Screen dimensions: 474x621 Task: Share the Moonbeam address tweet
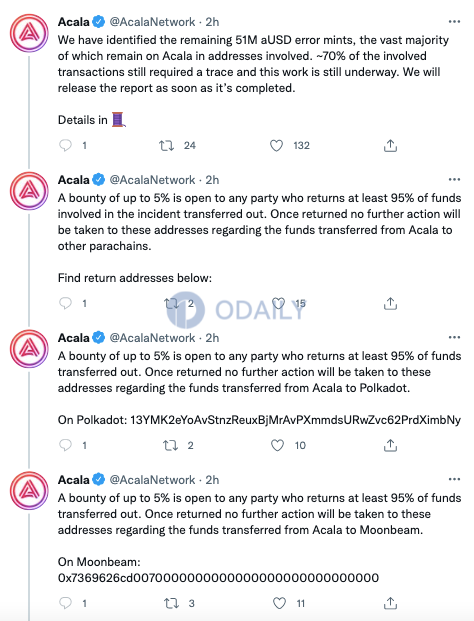click(x=390, y=603)
